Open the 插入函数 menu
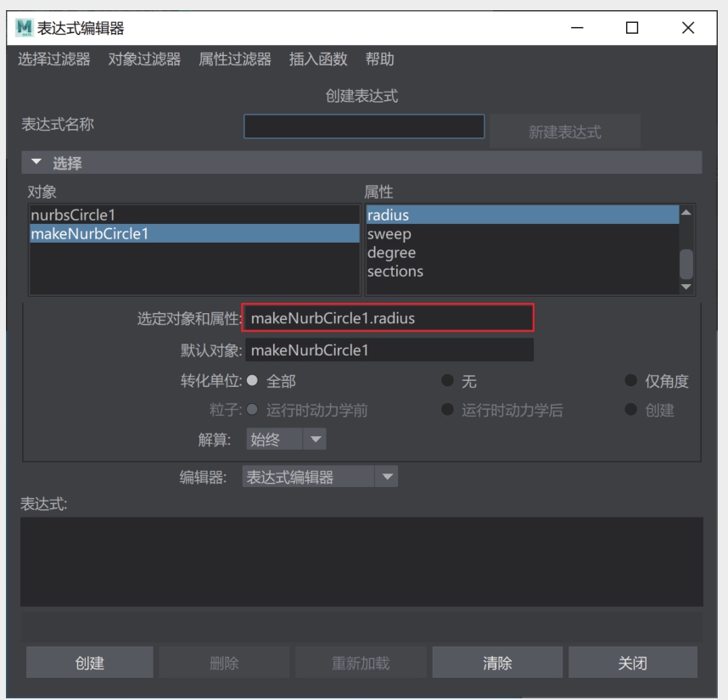The image size is (728, 700). point(318,59)
